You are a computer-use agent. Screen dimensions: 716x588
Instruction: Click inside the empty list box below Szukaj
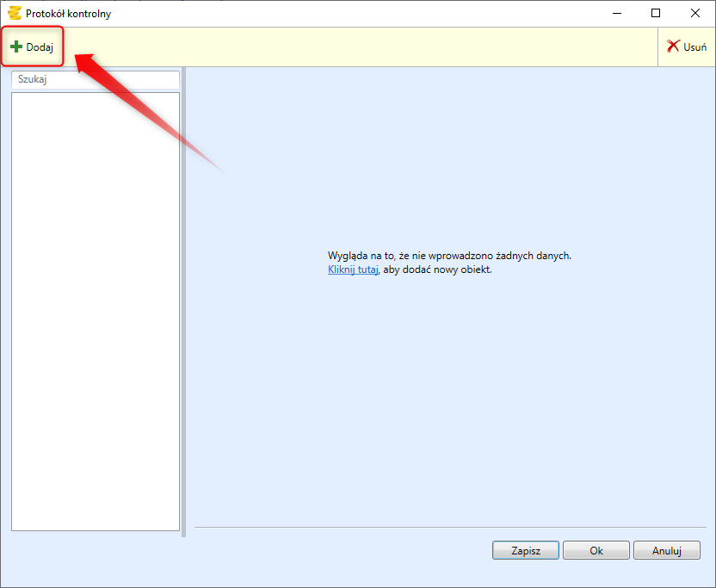95,310
